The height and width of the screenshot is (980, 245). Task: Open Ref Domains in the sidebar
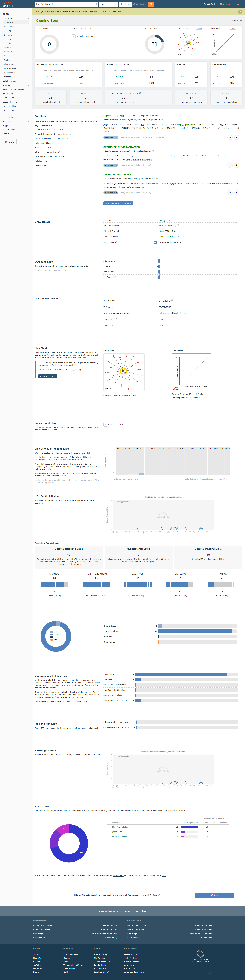(10, 27)
